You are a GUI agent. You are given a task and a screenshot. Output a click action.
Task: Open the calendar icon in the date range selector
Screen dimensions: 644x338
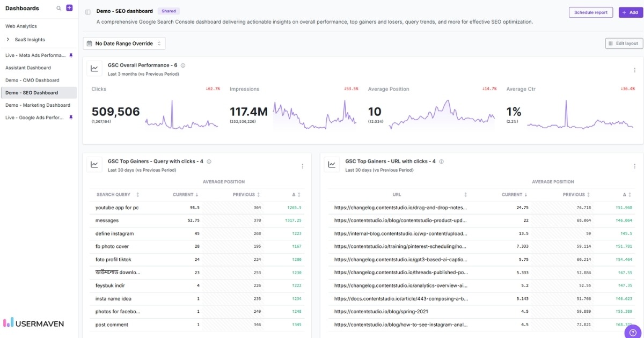click(x=90, y=43)
